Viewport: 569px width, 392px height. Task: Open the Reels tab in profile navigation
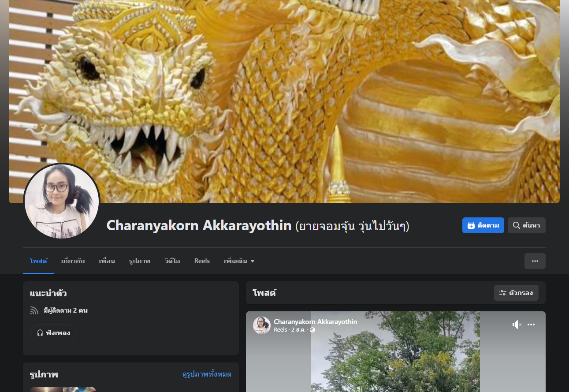pos(202,261)
